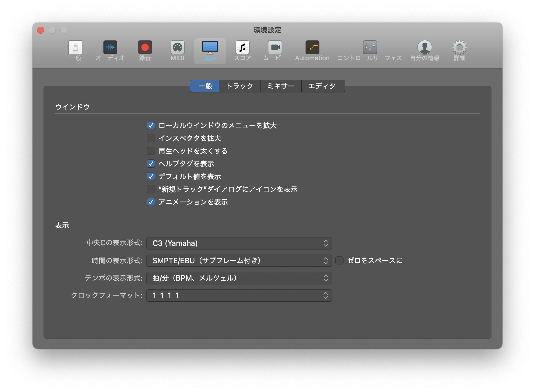Disable the ヘルプタグを表示 checkbox

tap(151, 164)
